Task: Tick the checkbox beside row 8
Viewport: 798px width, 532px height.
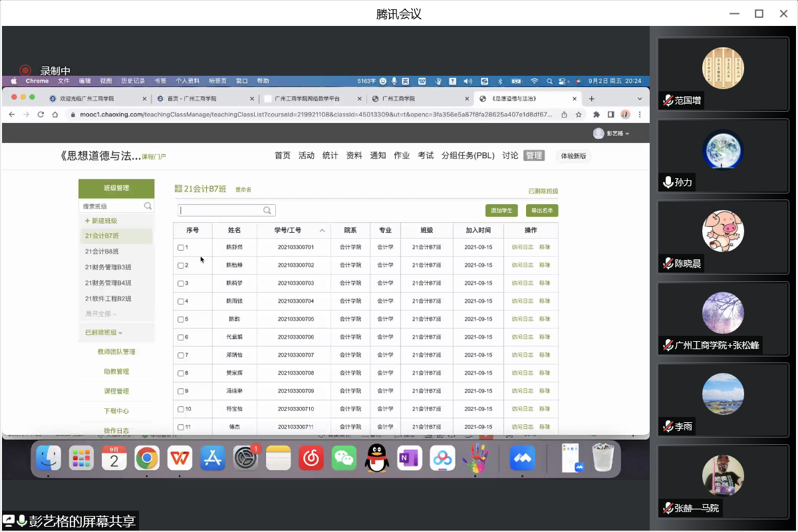Action: 181,373
